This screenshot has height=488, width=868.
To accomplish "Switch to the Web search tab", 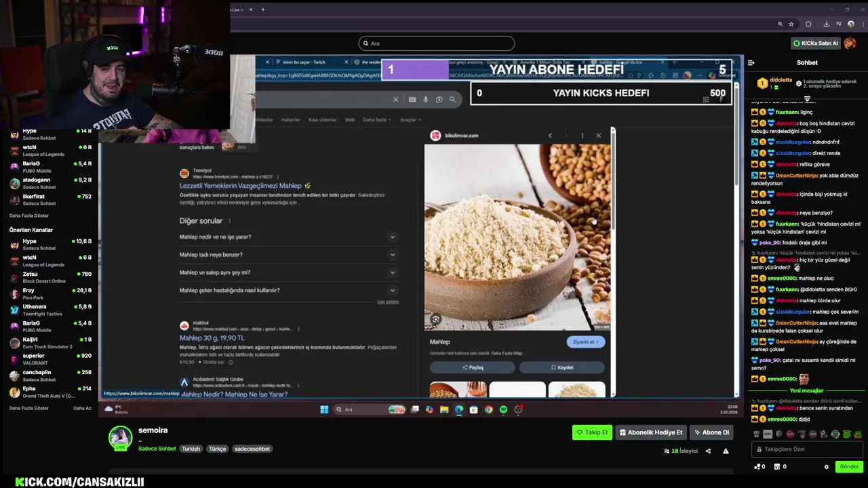I will tap(350, 120).
